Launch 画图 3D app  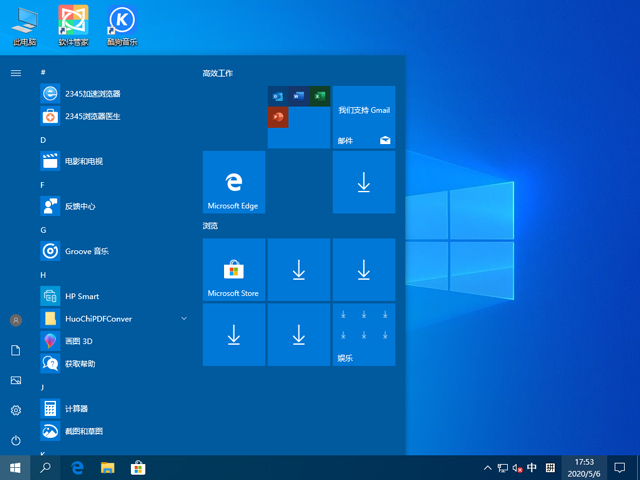(114, 341)
